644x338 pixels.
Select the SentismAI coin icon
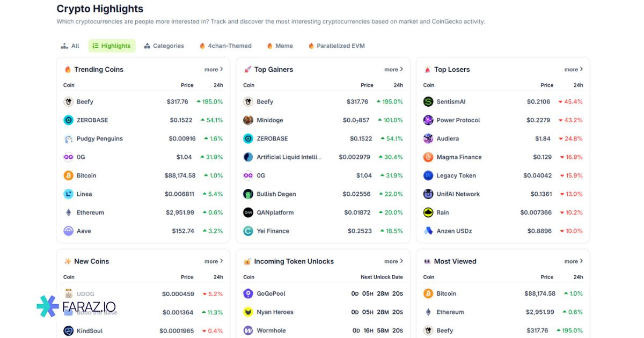click(x=428, y=102)
